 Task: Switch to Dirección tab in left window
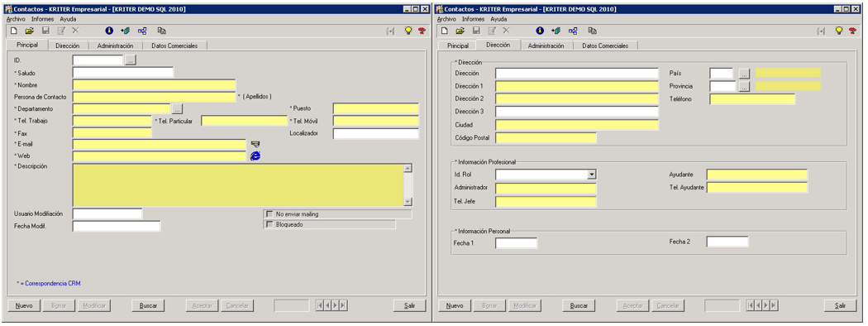pos(68,46)
